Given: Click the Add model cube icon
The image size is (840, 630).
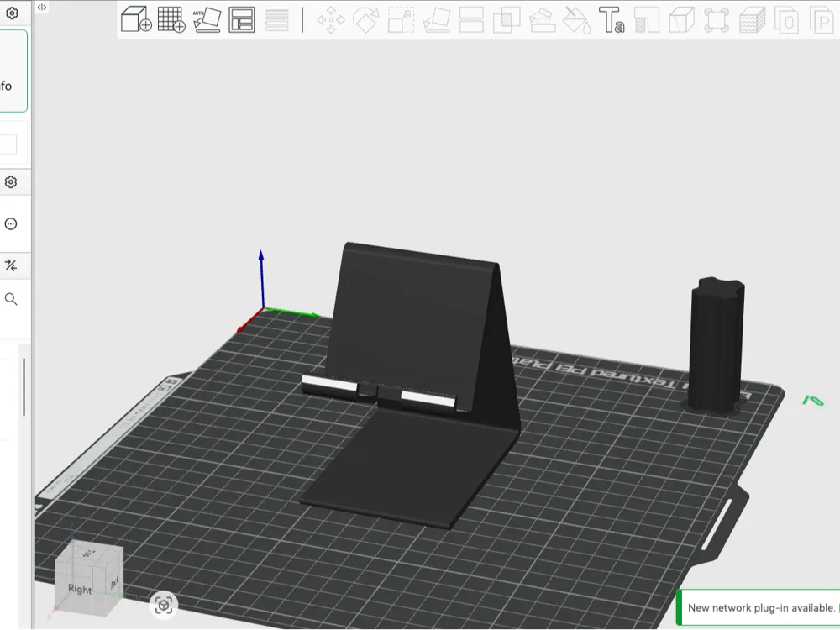Looking at the screenshot, I should 136,19.
